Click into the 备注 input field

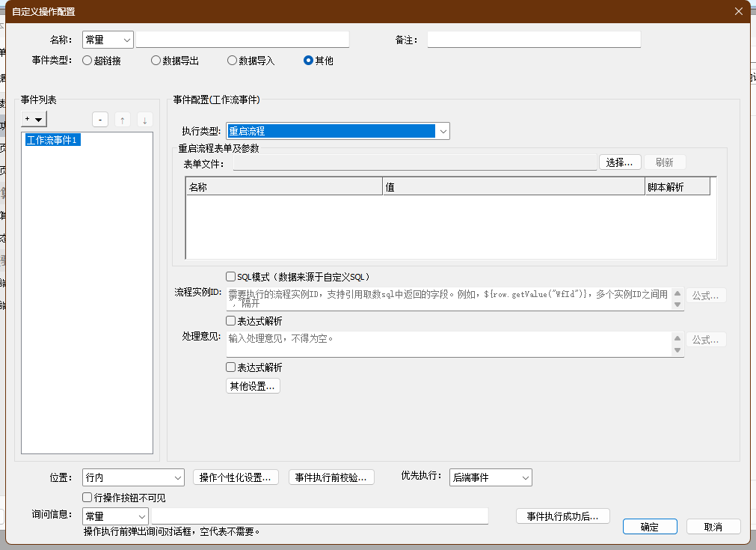[x=534, y=40]
